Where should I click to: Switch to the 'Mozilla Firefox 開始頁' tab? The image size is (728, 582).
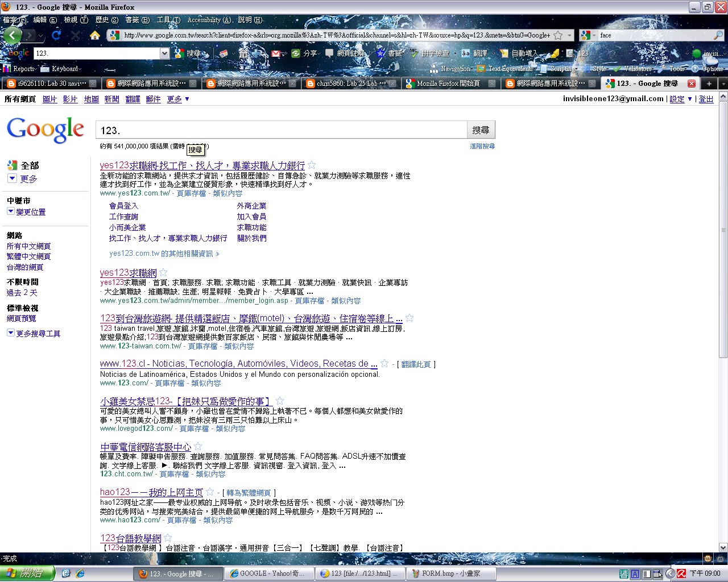point(450,84)
